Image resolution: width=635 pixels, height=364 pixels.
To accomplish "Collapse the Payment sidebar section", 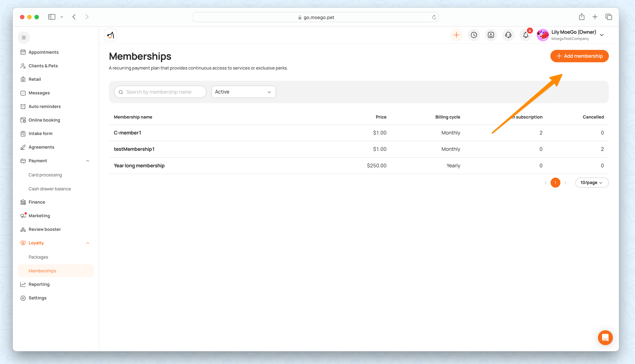I will 88,161.
